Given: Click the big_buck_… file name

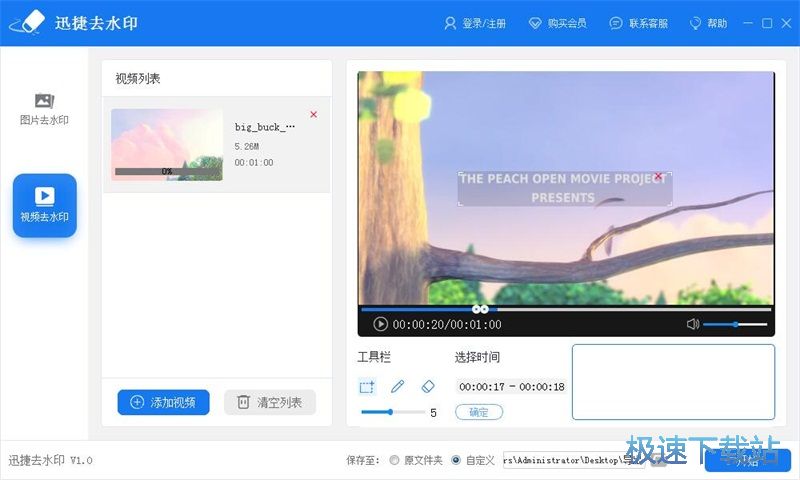Looking at the screenshot, I should coord(265,127).
